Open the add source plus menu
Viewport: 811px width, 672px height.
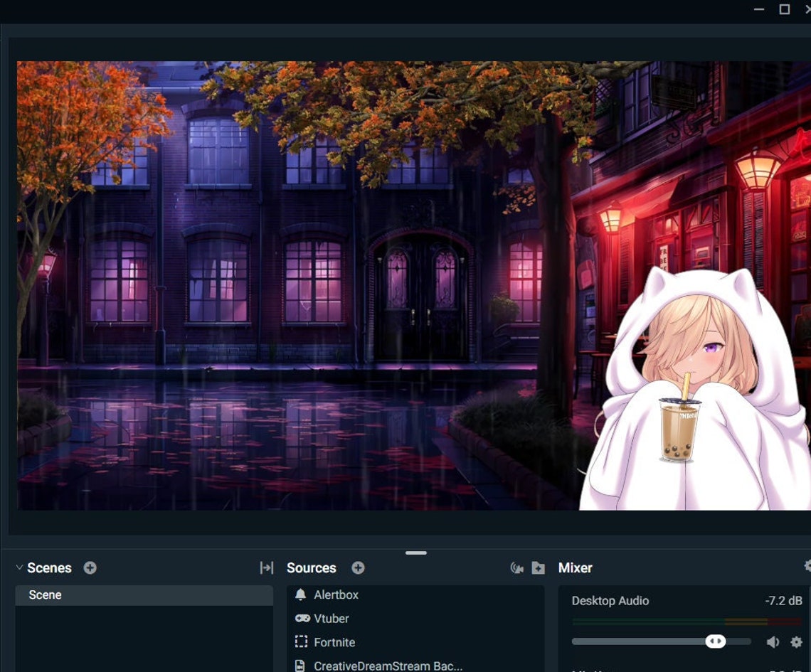click(x=358, y=567)
